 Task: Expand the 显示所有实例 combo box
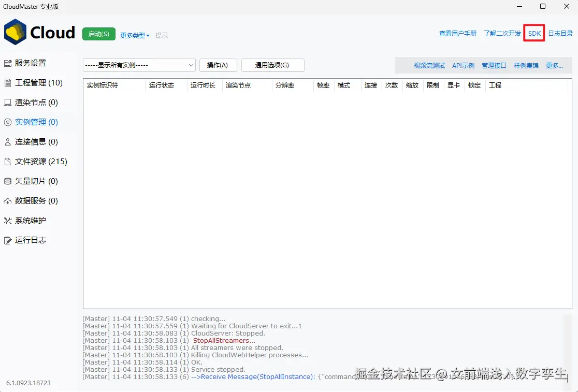pos(139,65)
